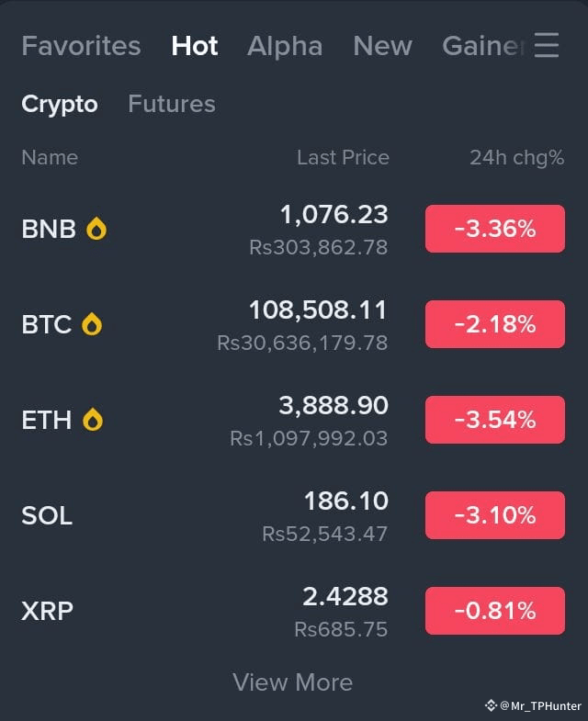This screenshot has width=588, height=721.
Task: Click the Binance logo in the watermark
Action: click(x=491, y=705)
